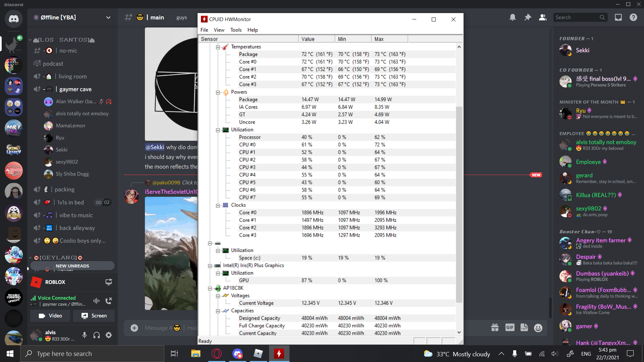Open Opera browser from taskbar

(217, 354)
